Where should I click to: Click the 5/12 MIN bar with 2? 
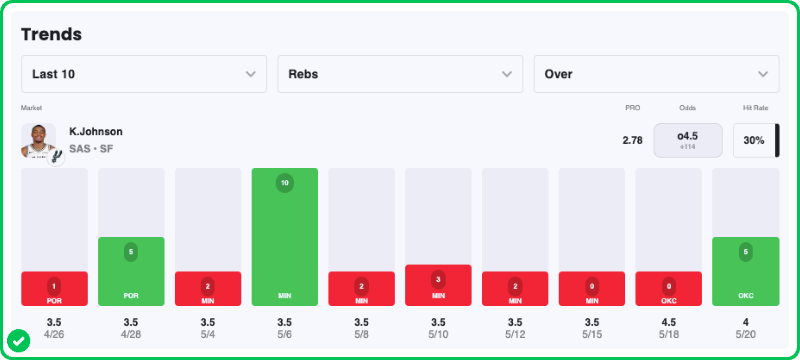(515, 289)
